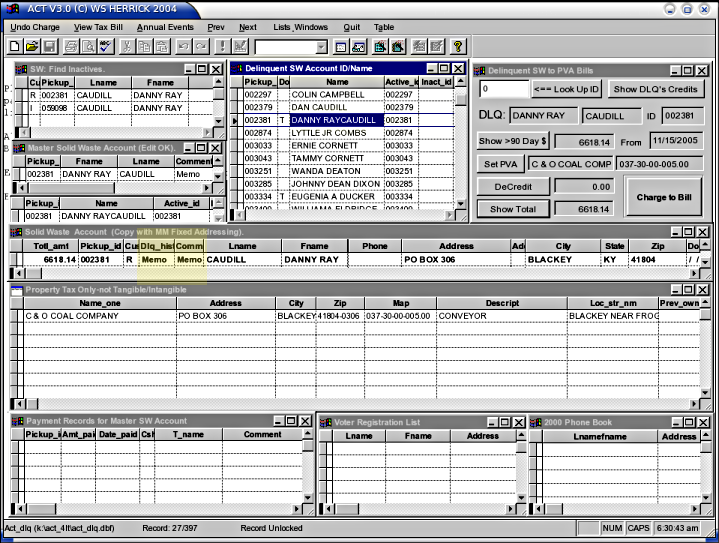Click the Show >90 Day $ button
Image resolution: width=719 pixels, height=543 pixels.
tap(513, 141)
